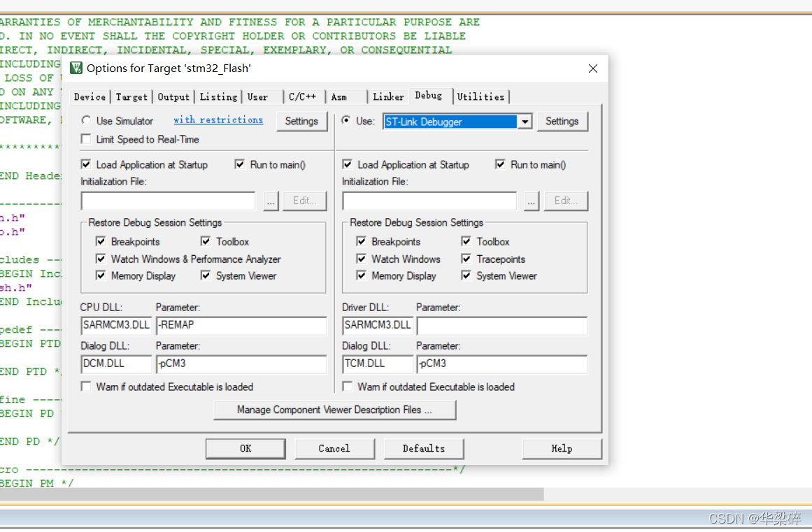Close the Options for Target dialog
This screenshot has width=812, height=532.
(x=593, y=69)
